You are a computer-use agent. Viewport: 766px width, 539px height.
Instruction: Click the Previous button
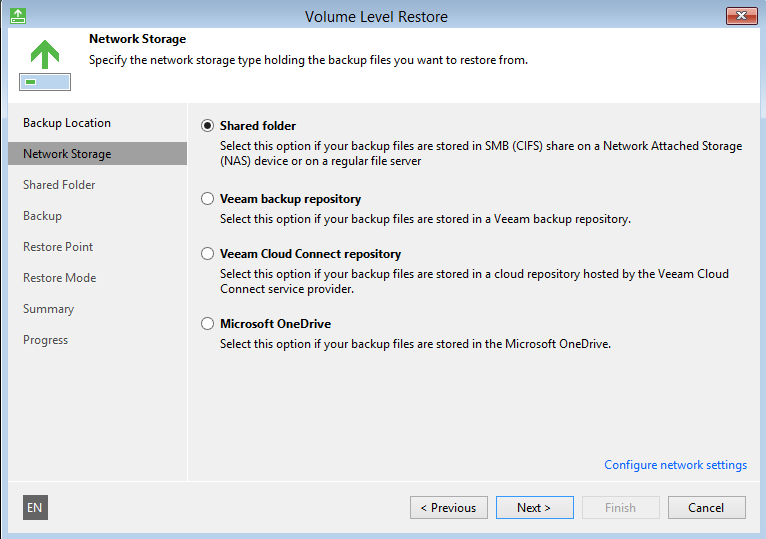(448, 508)
